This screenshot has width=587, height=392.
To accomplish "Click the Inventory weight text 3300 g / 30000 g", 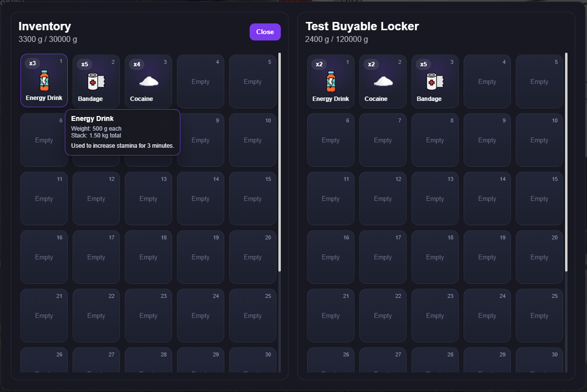I will pyautogui.click(x=48, y=39).
